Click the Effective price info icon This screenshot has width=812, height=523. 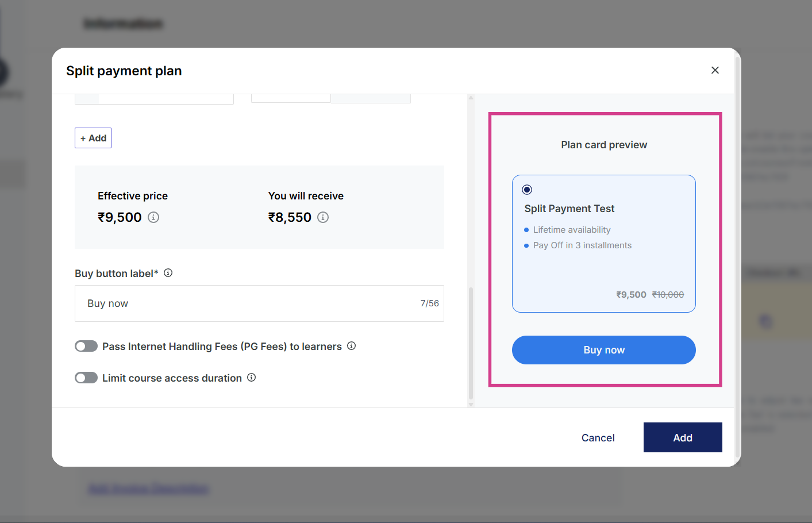153,217
